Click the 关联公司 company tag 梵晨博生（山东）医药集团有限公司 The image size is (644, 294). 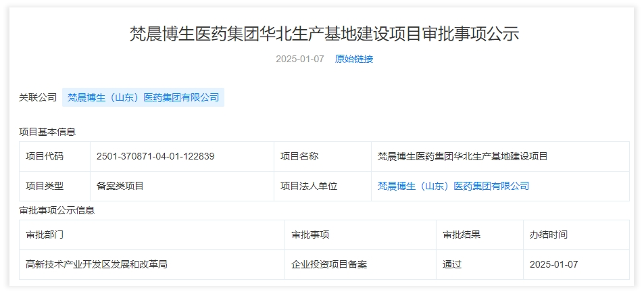pos(143,97)
